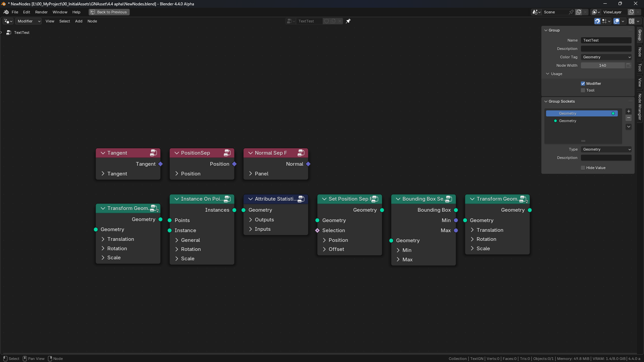644x362 pixels.
Task: Click the group icon on Tangent node header
Action: pos(153,153)
